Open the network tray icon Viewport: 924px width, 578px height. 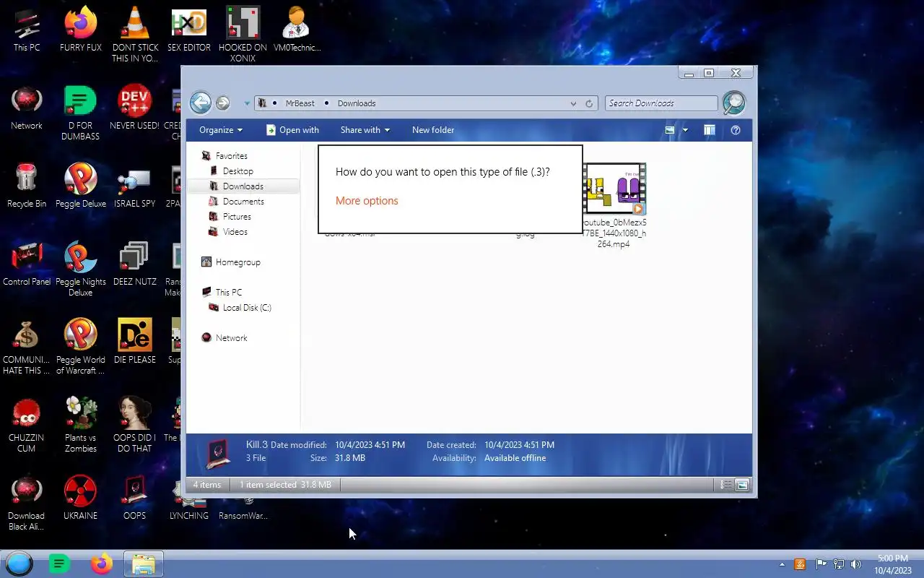[x=839, y=564]
